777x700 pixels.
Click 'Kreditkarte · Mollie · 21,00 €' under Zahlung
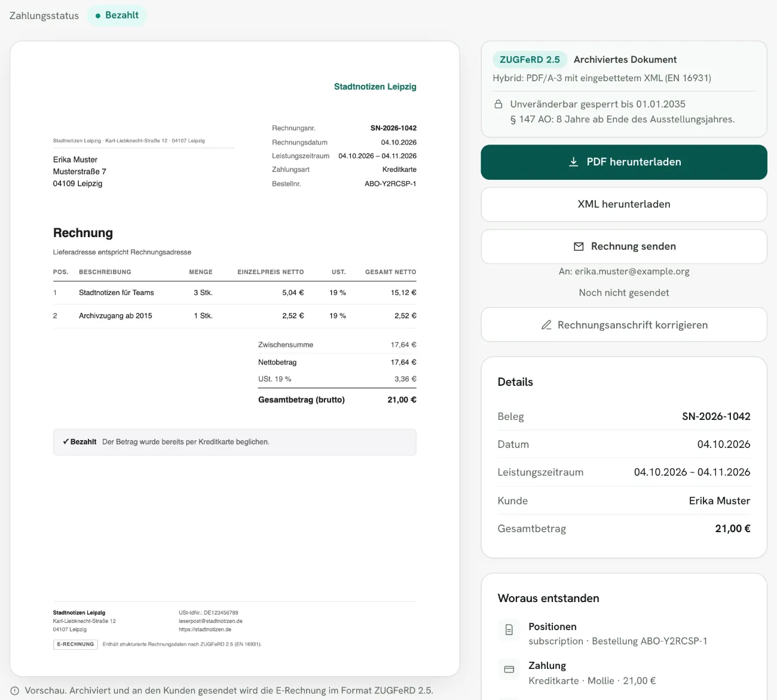click(592, 681)
